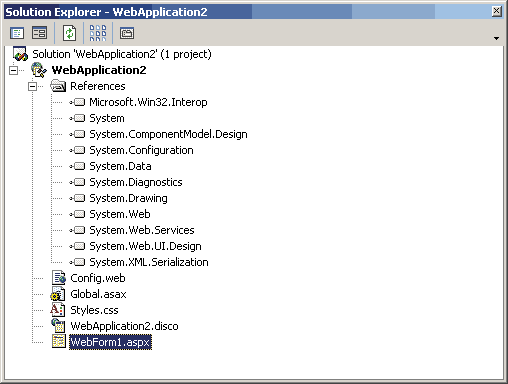Open the toolbar options dropdown arrow
Screen dimensions: 508x384
496,39
